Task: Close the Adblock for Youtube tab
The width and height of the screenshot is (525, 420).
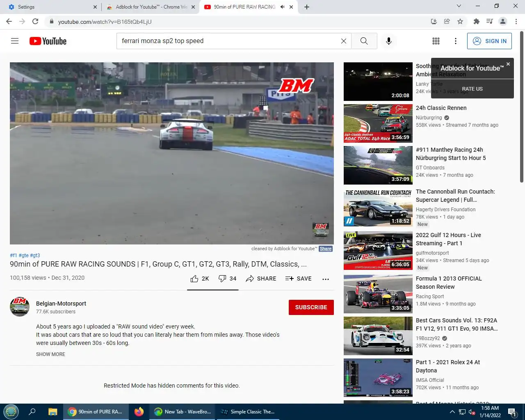Action: pyautogui.click(x=193, y=7)
